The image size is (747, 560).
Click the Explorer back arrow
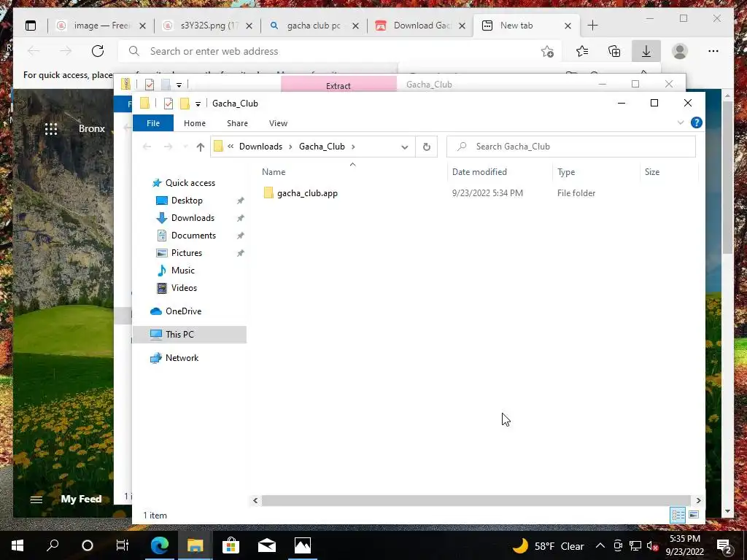pyautogui.click(x=147, y=147)
